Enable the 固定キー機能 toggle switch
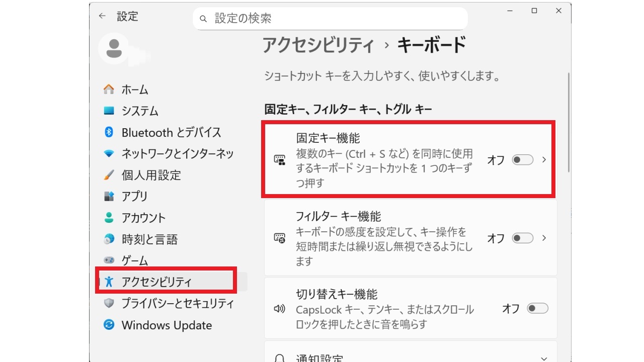Screen dimensions: 644x362 [522, 160]
